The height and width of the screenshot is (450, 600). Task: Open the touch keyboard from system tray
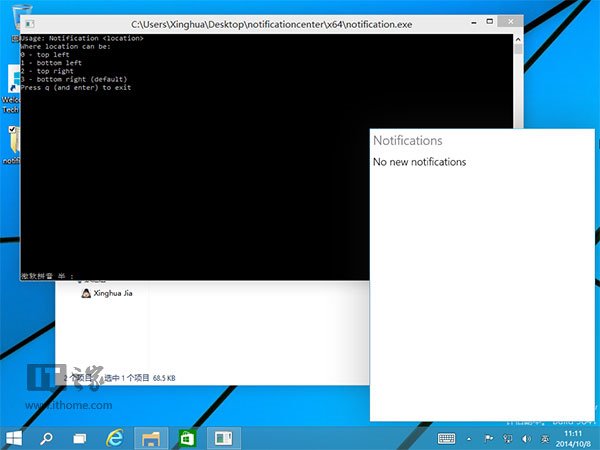[447, 438]
